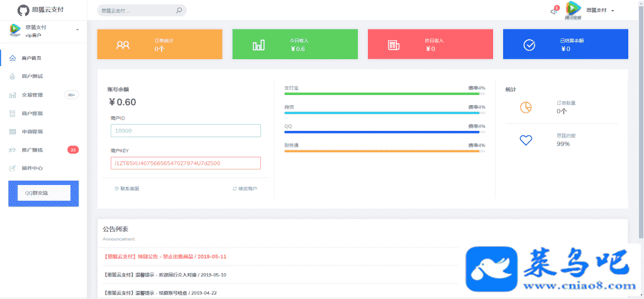The image size is (644, 299).
Task: Go to 商户首页 in the sidebar
Action: (x=31, y=58)
